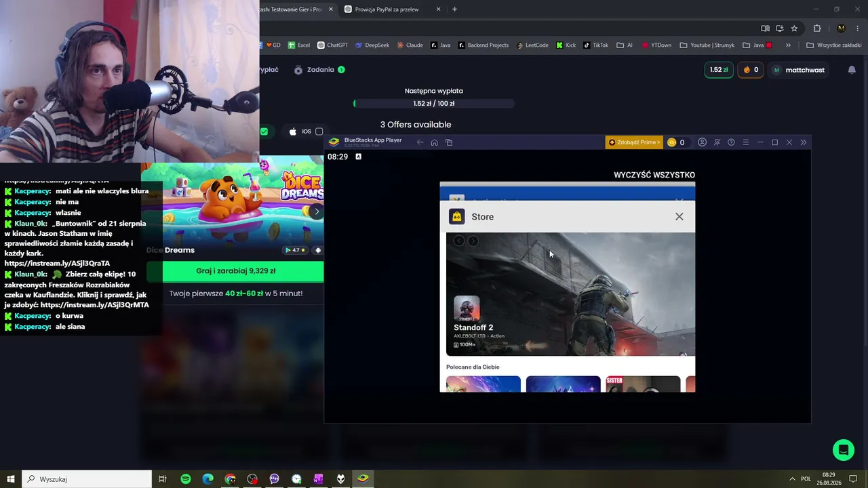Click the flame streak counter
Image resolution: width=868 pixels, height=488 pixels.
point(751,70)
